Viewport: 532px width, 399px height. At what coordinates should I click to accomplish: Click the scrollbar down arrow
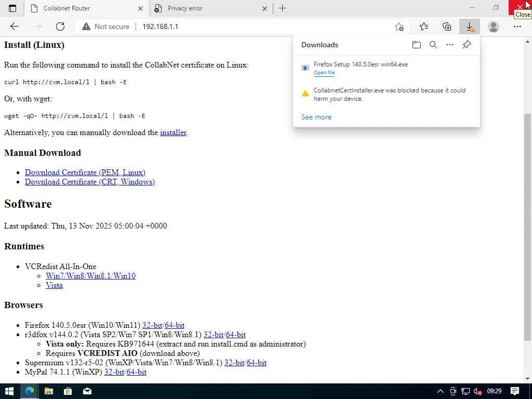pos(527,379)
